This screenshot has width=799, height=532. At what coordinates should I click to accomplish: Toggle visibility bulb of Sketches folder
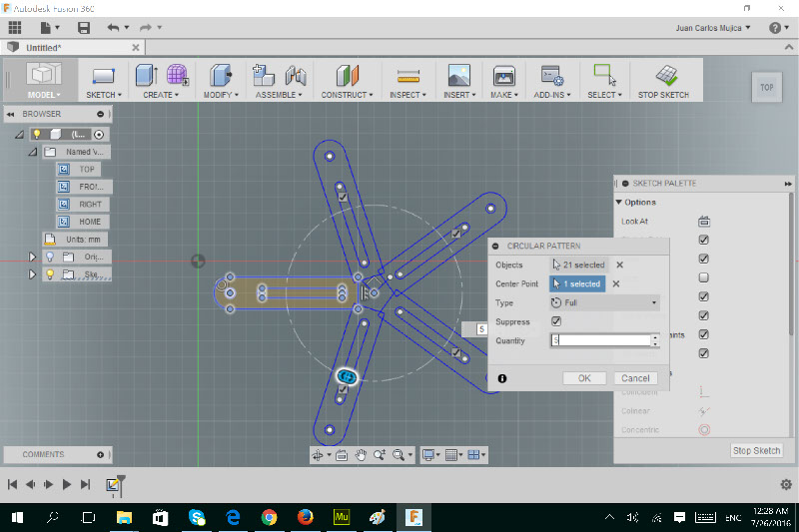pyautogui.click(x=50, y=274)
